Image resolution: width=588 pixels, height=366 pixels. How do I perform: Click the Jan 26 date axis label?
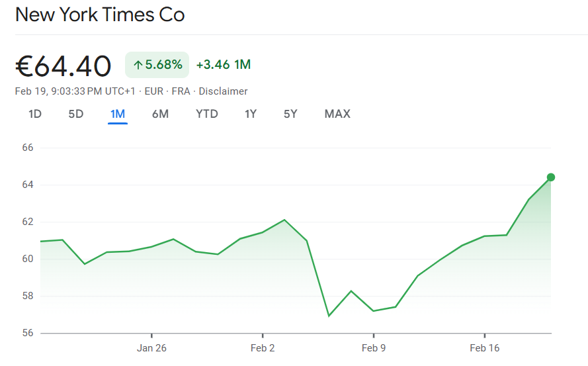151,348
